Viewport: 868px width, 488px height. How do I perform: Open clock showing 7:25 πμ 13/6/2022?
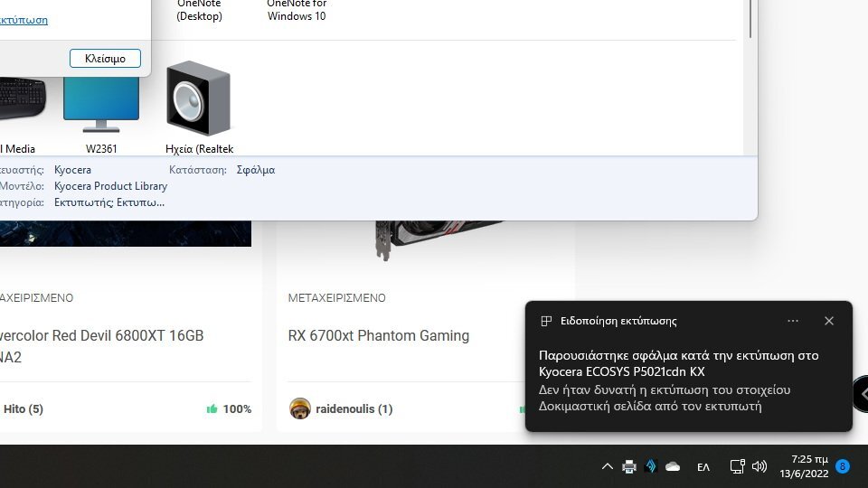coord(805,466)
